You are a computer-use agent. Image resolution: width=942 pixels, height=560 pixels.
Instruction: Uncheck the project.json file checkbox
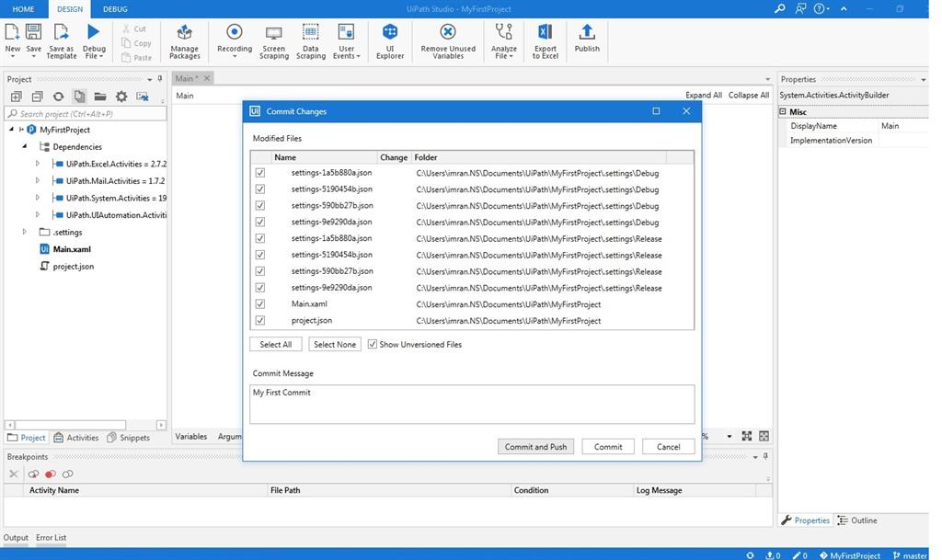[x=260, y=321]
